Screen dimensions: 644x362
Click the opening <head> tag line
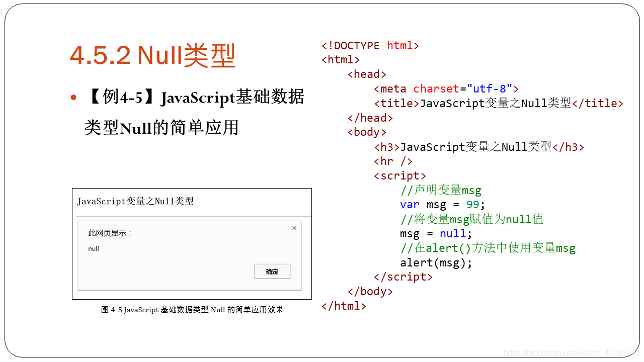367,74
